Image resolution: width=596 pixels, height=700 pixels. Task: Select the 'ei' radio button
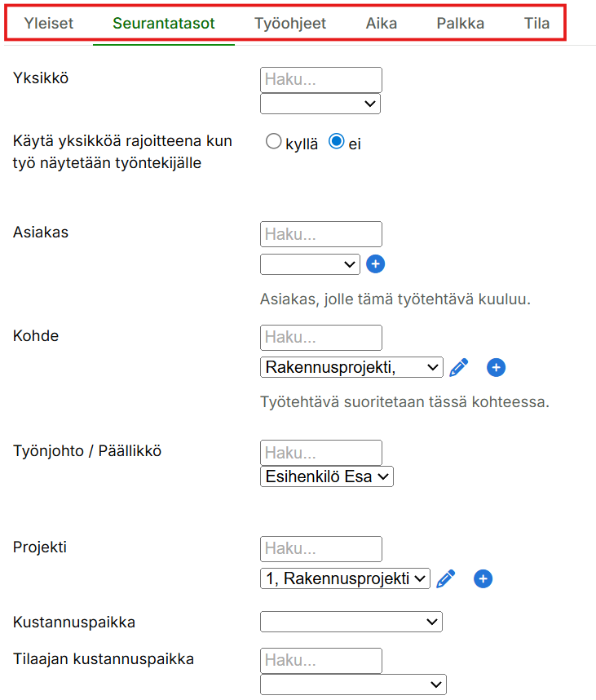click(336, 142)
